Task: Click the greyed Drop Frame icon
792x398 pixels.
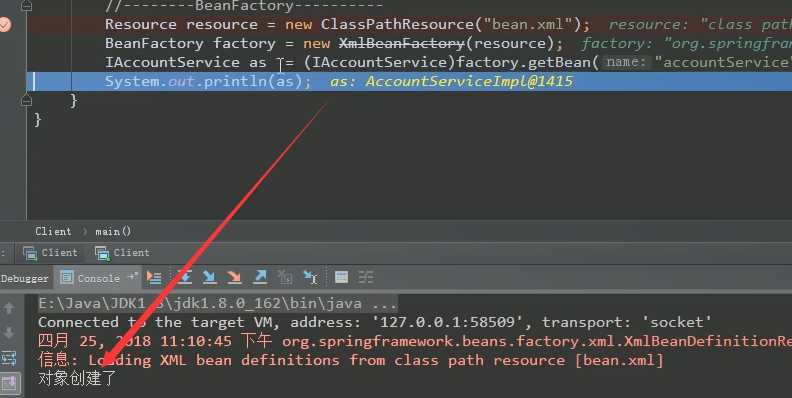Action: (x=285, y=277)
